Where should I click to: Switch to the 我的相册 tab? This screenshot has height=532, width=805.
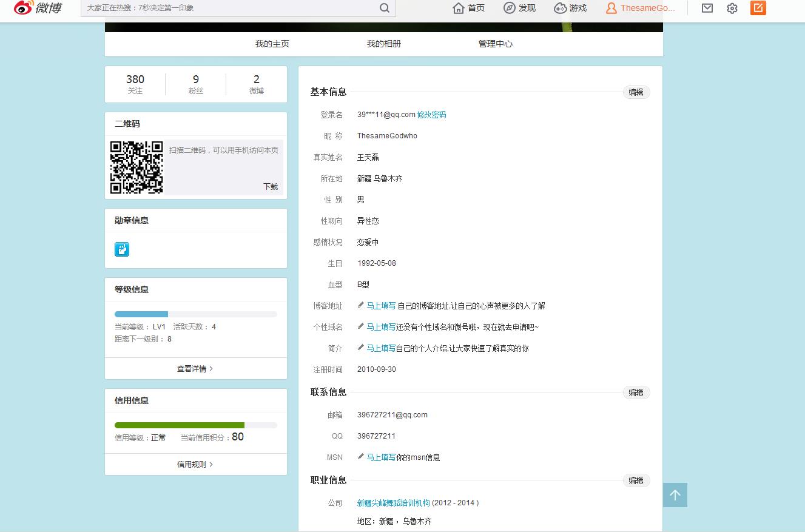(x=383, y=44)
